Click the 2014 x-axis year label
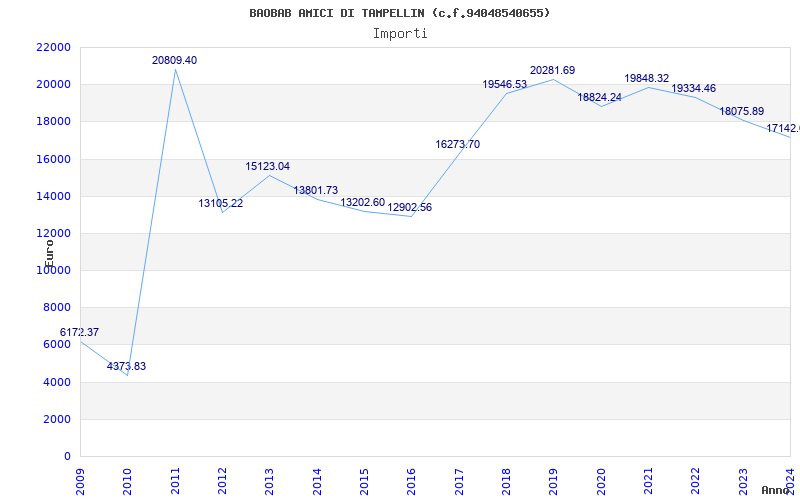This screenshot has height=500, width=800. 317,482
